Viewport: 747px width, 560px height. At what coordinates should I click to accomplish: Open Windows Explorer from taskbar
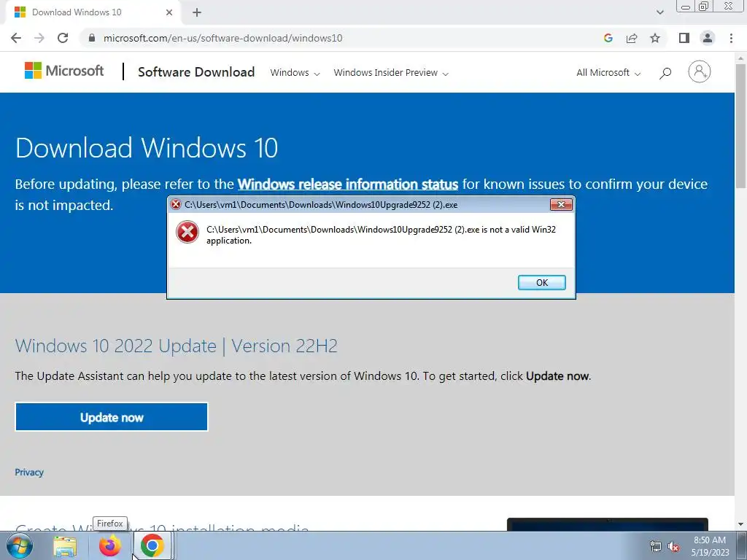pos(65,546)
